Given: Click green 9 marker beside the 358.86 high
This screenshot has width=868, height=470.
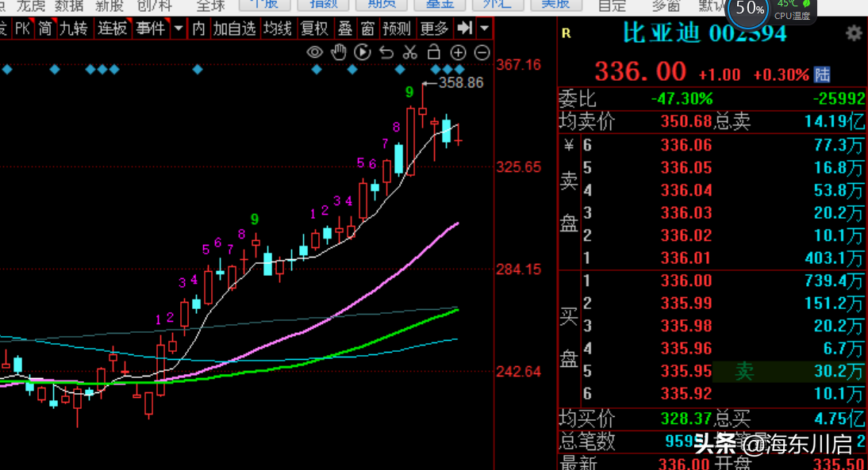Looking at the screenshot, I should coord(409,92).
